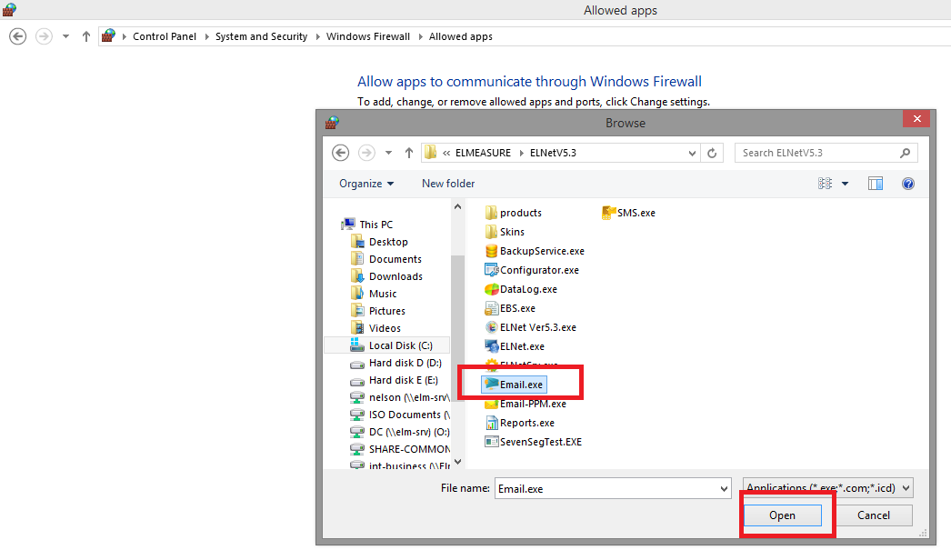The image size is (951, 560).
Task: Select Pictures in navigation pane
Action: pyautogui.click(x=387, y=311)
